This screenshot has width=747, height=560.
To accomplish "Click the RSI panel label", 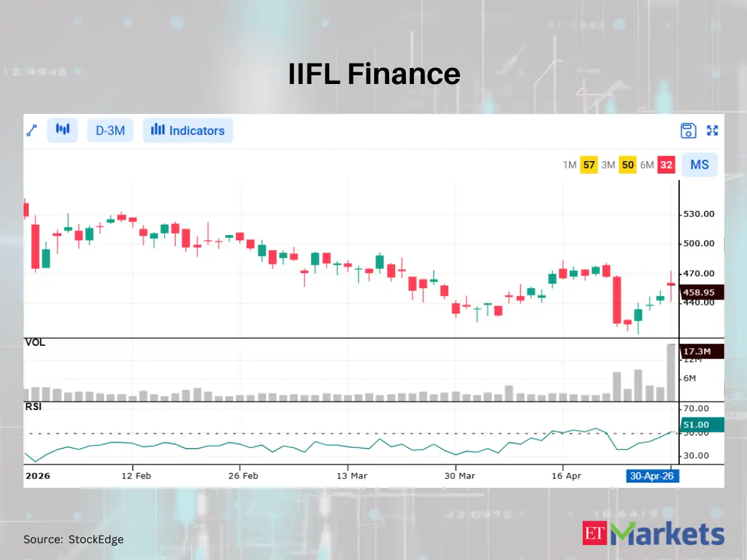I will (33, 408).
